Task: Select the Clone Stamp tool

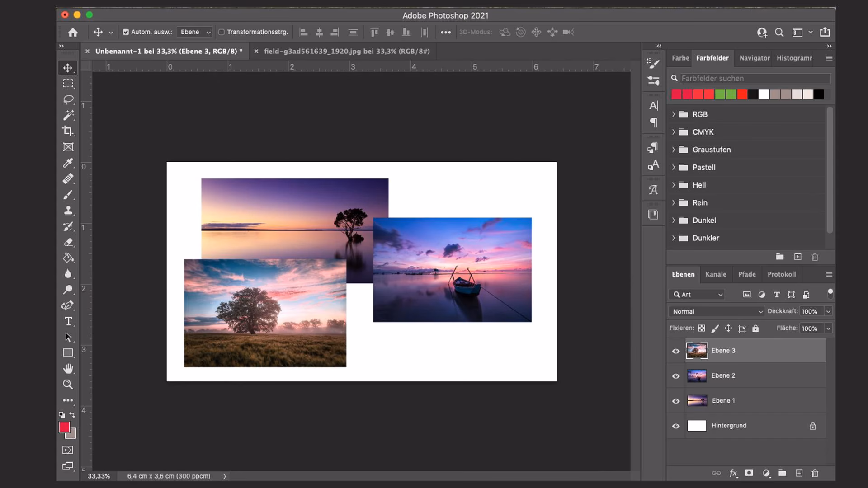Action: [x=68, y=210]
